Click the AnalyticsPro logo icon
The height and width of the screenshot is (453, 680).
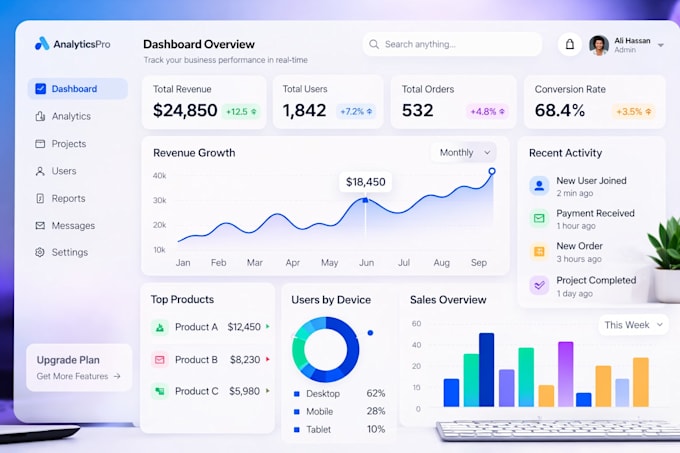42,44
